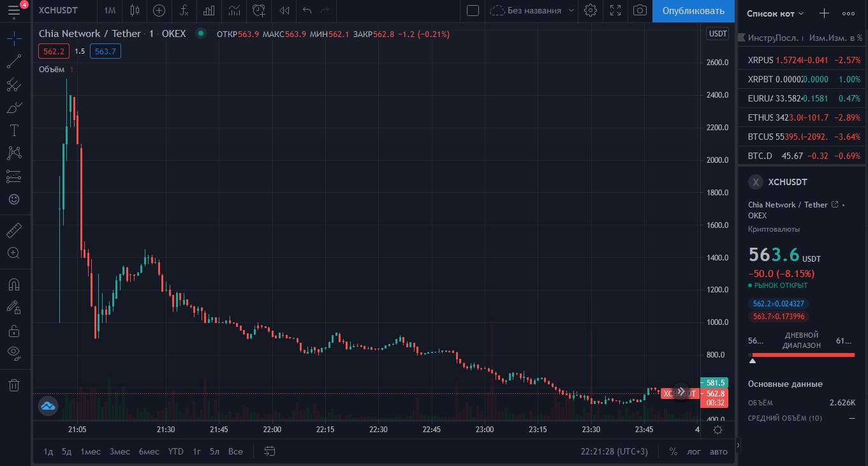The image size is (868, 466).
Task: Toggle logarithmic scale 'лог'
Action: [693, 451]
